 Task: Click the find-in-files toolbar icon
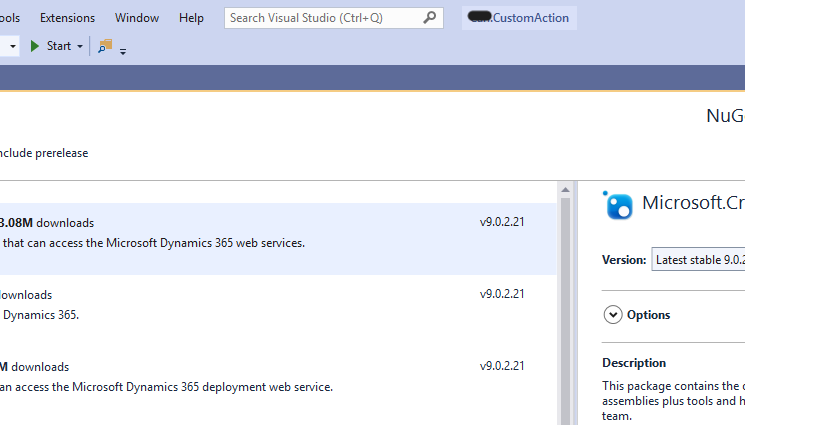tap(105, 46)
